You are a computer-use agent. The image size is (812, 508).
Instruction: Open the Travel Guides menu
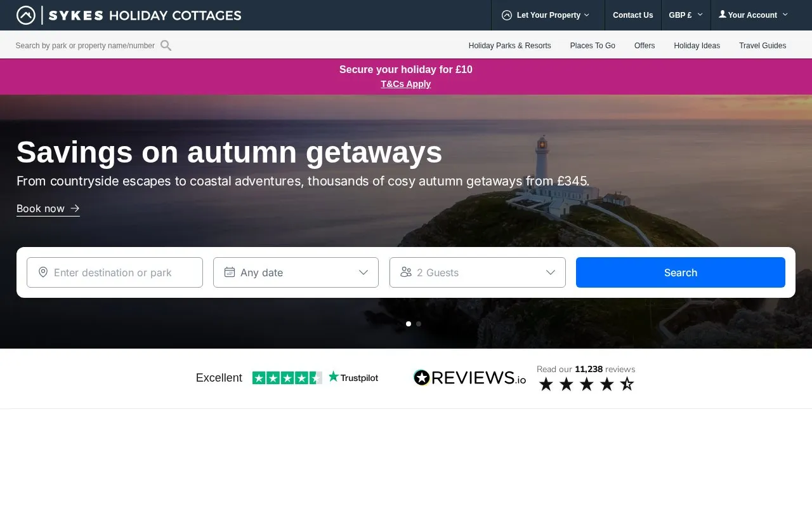pyautogui.click(x=763, y=46)
